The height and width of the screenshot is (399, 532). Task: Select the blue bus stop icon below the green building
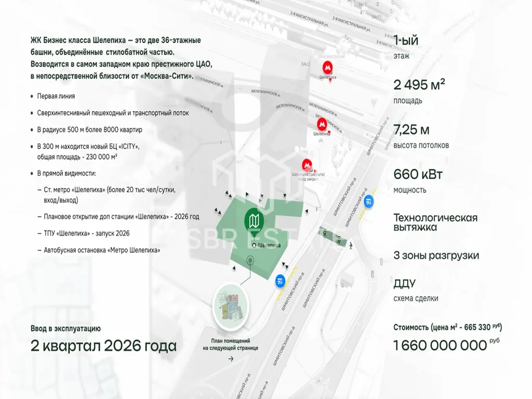click(281, 281)
